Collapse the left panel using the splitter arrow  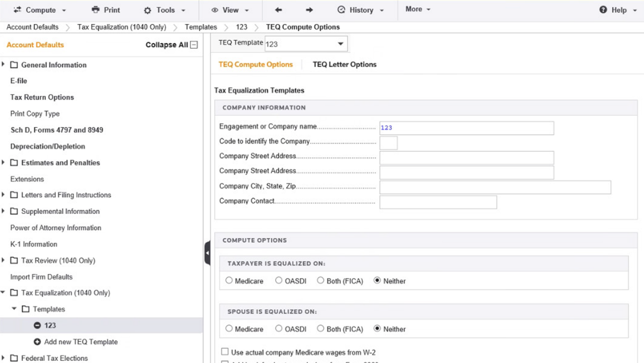click(207, 253)
